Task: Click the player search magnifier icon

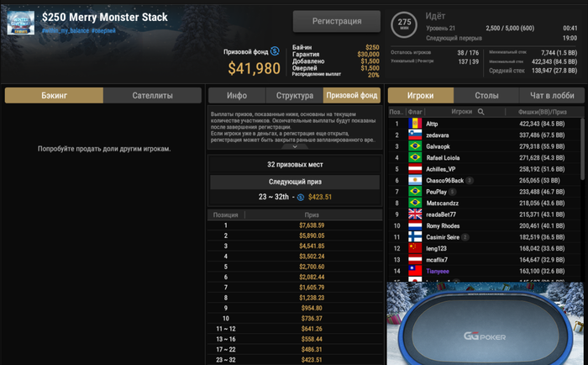Action: coord(480,112)
